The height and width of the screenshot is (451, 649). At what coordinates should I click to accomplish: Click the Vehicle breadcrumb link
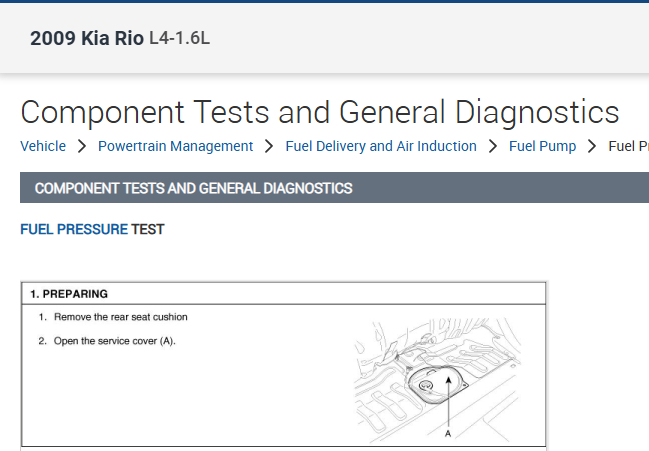[43, 146]
